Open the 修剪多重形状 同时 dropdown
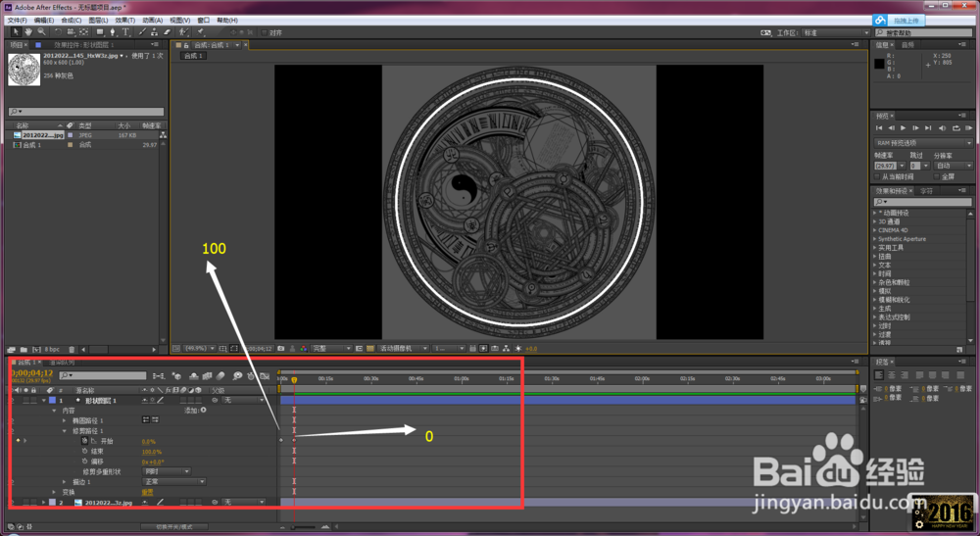 coord(167,471)
